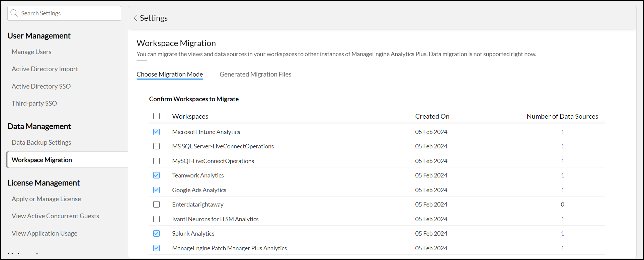The image size is (644, 260).
Task: Uncheck Teamwork Analytics workspace
Action: [x=156, y=175]
